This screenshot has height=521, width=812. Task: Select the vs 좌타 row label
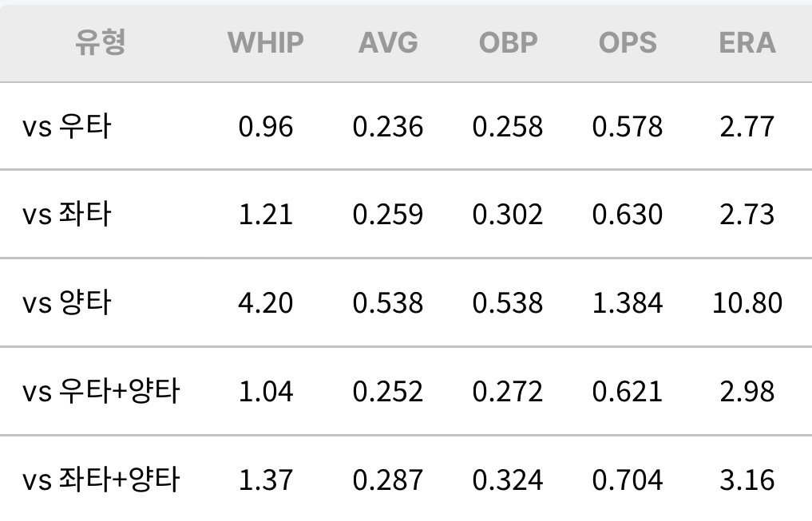(x=67, y=214)
